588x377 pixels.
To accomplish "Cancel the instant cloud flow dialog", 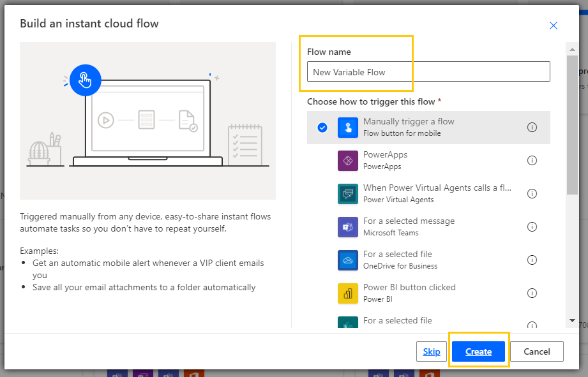I will tap(536, 351).
